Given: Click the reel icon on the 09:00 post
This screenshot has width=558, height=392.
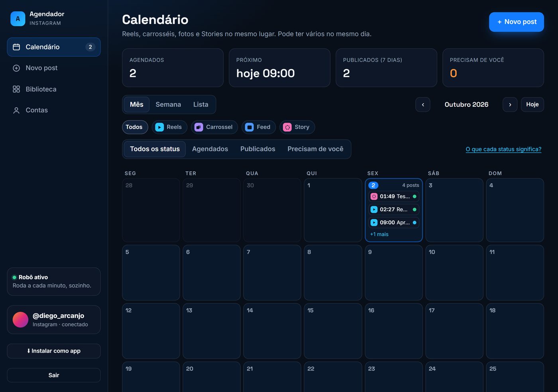Looking at the screenshot, I should 374,223.
